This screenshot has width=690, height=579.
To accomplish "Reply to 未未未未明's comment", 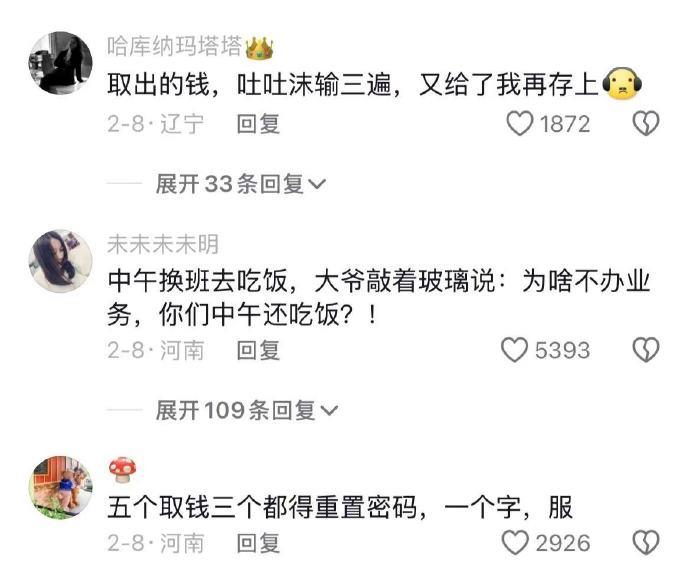I will point(258,351).
